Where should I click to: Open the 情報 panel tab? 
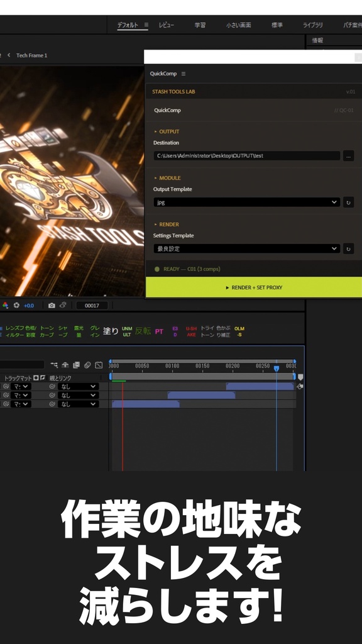click(317, 40)
